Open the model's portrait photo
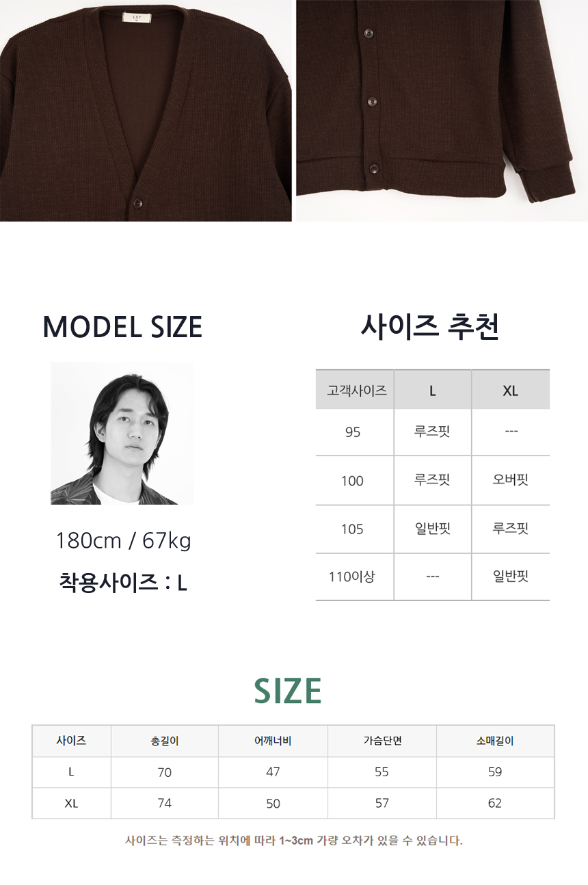The width and height of the screenshot is (588, 885). (x=122, y=433)
